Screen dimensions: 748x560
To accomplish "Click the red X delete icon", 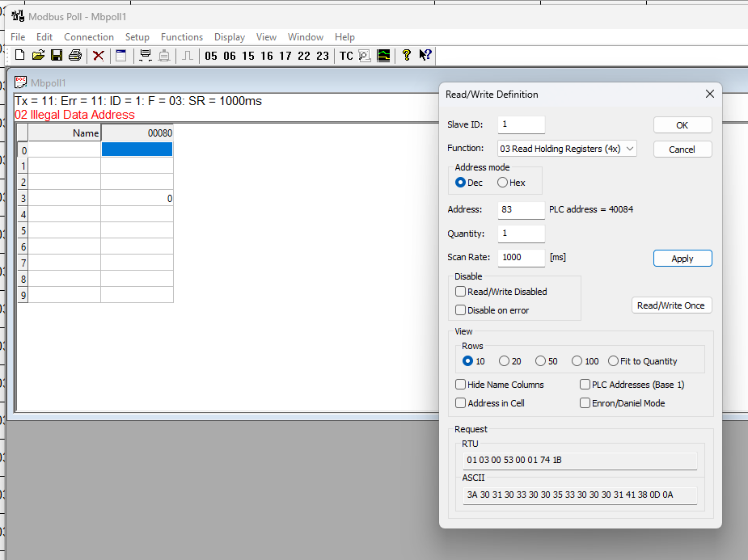I will coord(99,56).
